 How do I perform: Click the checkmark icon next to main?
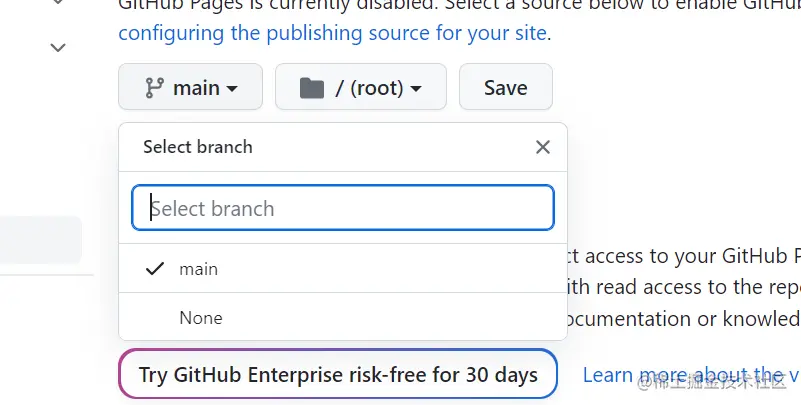[155, 268]
